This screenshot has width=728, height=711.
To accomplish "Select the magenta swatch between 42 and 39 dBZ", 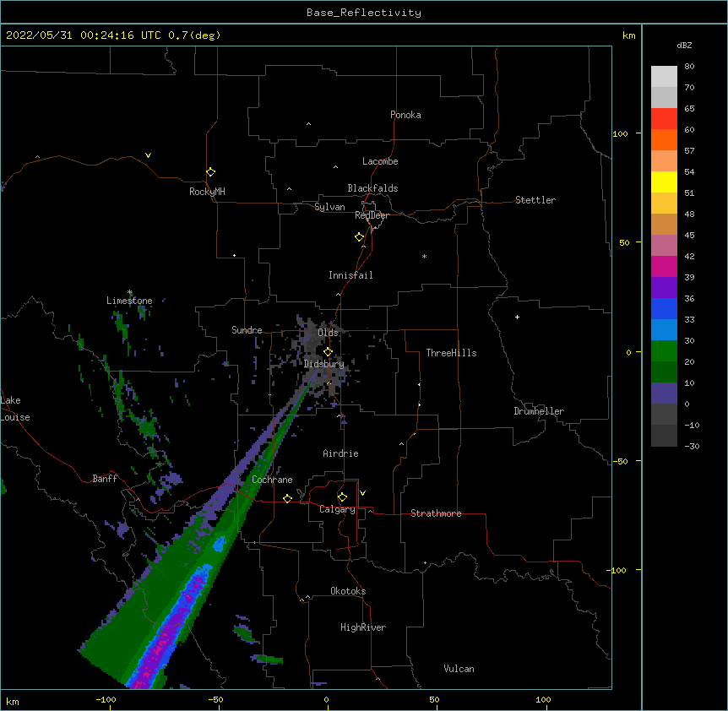I will click(664, 267).
